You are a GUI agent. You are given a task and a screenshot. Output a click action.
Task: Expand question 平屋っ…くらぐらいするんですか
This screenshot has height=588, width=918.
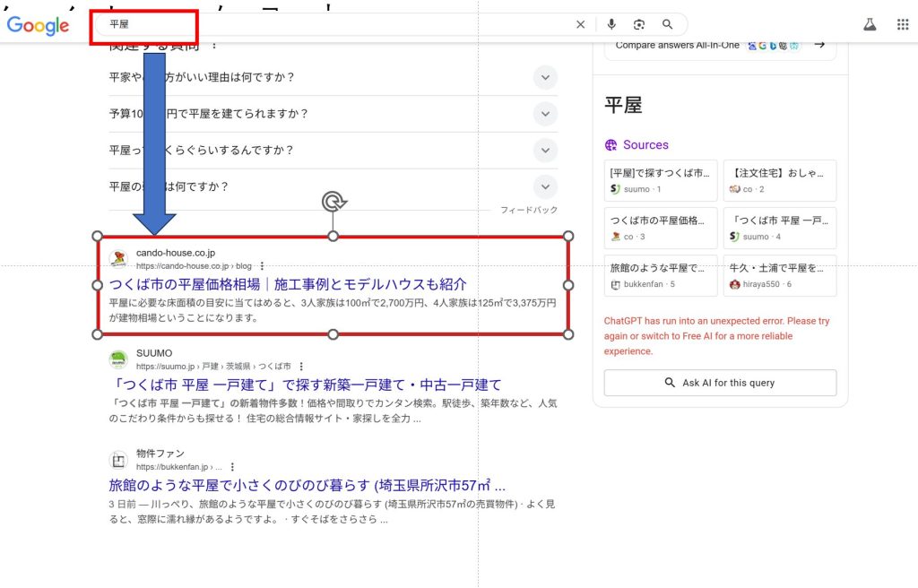[x=333, y=150]
